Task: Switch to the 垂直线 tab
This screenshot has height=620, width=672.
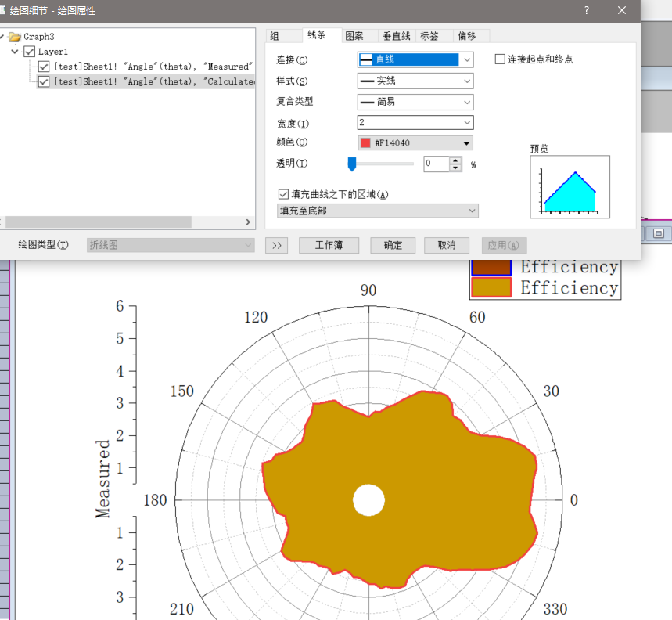Action: (x=397, y=36)
